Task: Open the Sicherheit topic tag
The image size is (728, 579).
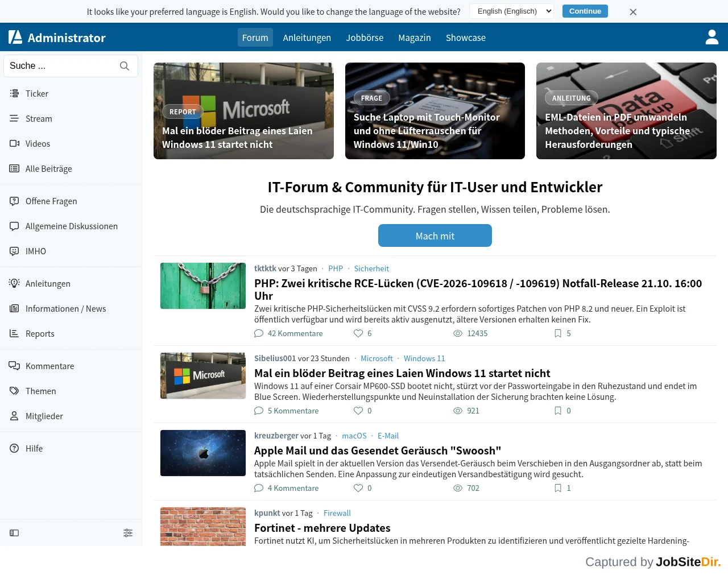Action: [x=371, y=268]
